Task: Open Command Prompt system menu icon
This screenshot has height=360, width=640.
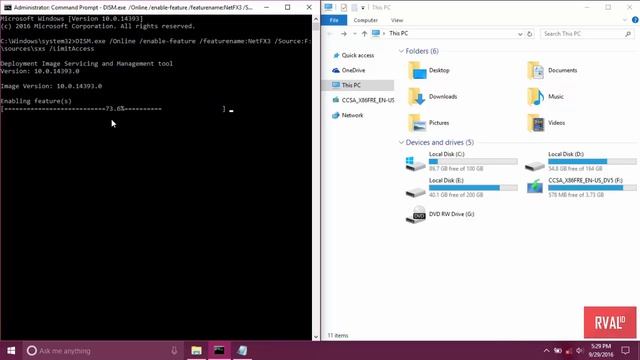Action: 7,7
